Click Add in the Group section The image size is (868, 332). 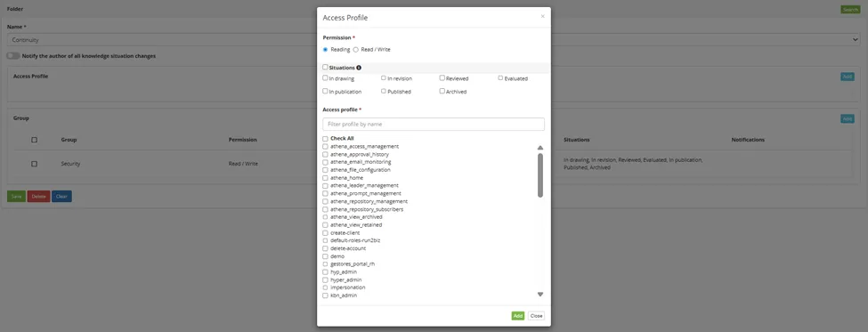pyautogui.click(x=847, y=118)
